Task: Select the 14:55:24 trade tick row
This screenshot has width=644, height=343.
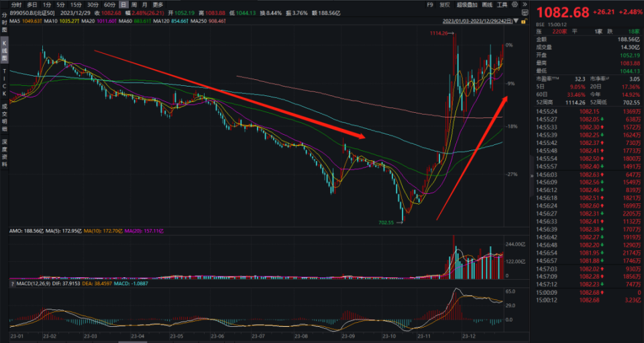Action: pyautogui.click(x=588, y=111)
